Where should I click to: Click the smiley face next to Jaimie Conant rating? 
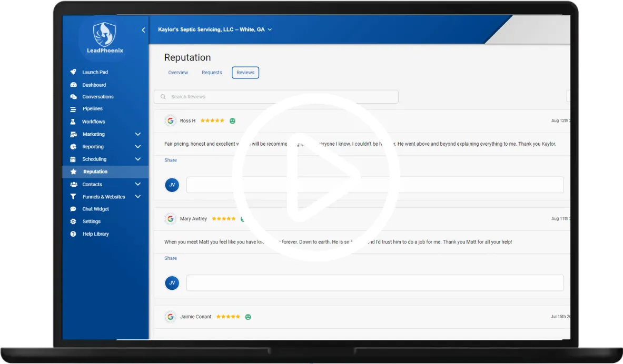(x=248, y=317)
